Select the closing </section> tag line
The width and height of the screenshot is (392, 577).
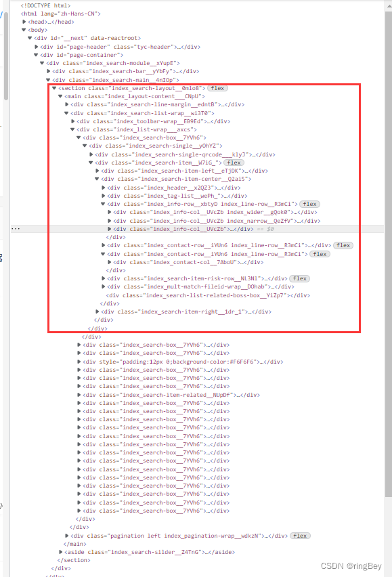(x=74, y=560)
